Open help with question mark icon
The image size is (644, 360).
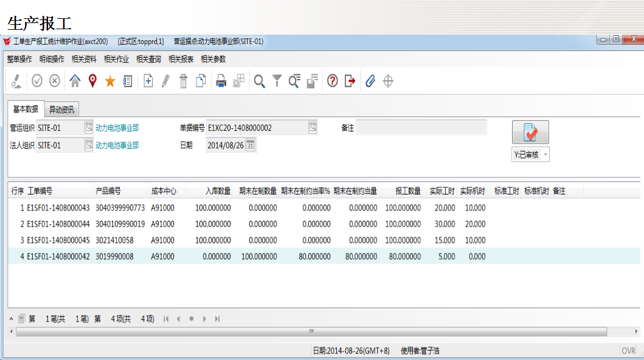(x=333, y=81)
